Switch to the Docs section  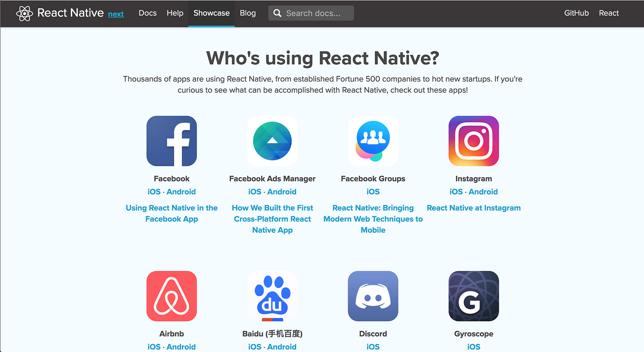(147, 13)
